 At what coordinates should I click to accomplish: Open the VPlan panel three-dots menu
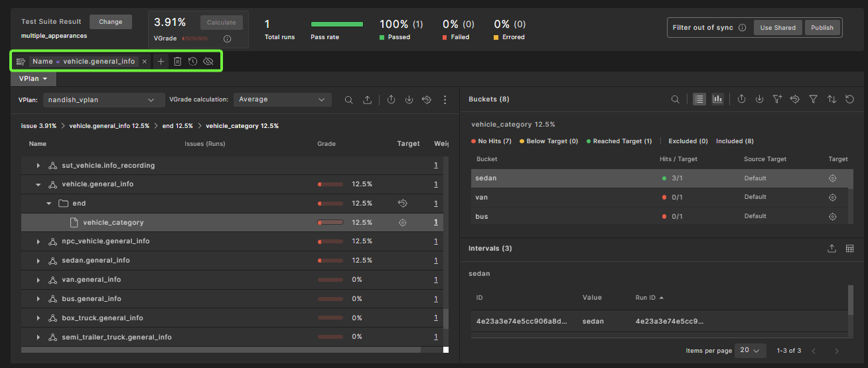click(x=445, y=100)
